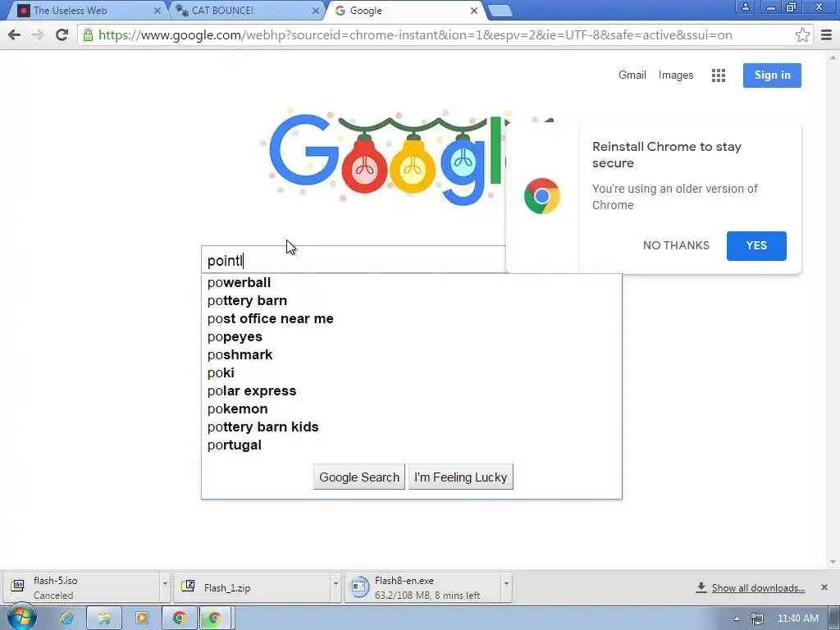This screenshot has height=630, width=840.
Task: Open the clock showing 11:40 AM
Action: point(797,619)
